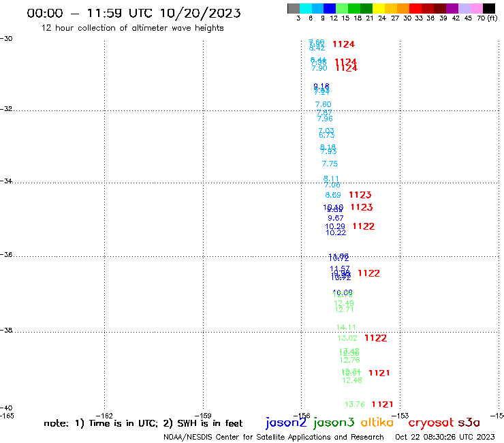Pick the bright red legend swatch

(415, 8)
